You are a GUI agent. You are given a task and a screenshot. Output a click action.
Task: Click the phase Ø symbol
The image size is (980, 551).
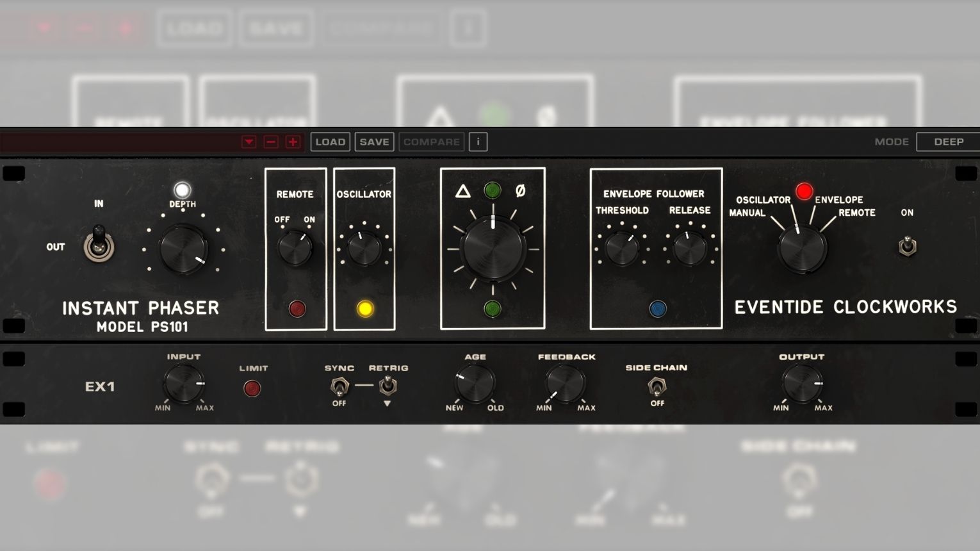(x=520, y=190)
